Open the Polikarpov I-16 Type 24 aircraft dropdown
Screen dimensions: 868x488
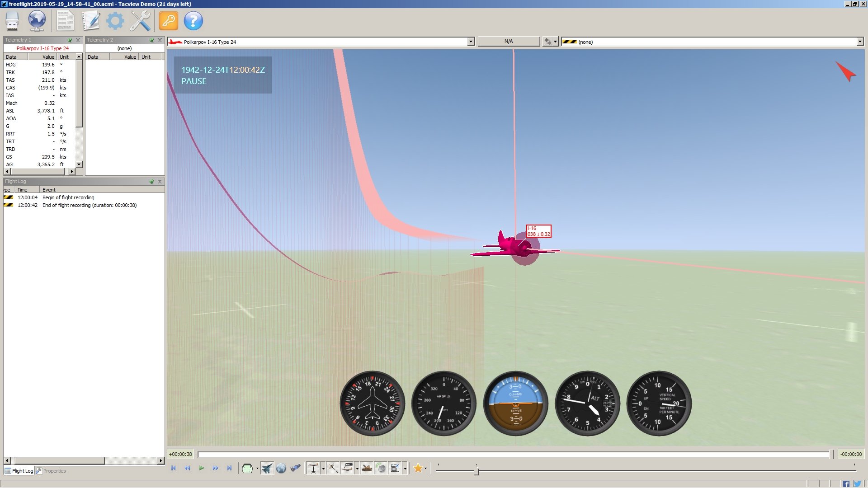pyautogui.click(x=471, y=41)
